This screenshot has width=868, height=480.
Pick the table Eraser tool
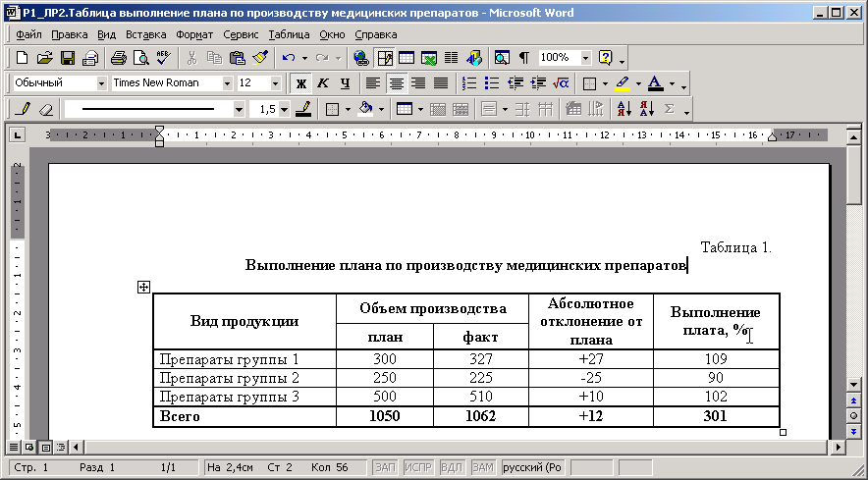[x=45, y=109]
